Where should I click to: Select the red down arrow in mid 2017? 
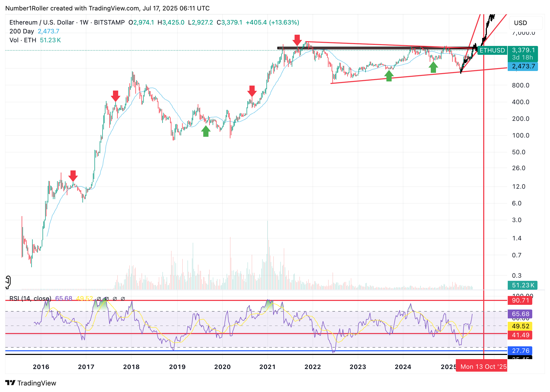[x=115, y=96]
